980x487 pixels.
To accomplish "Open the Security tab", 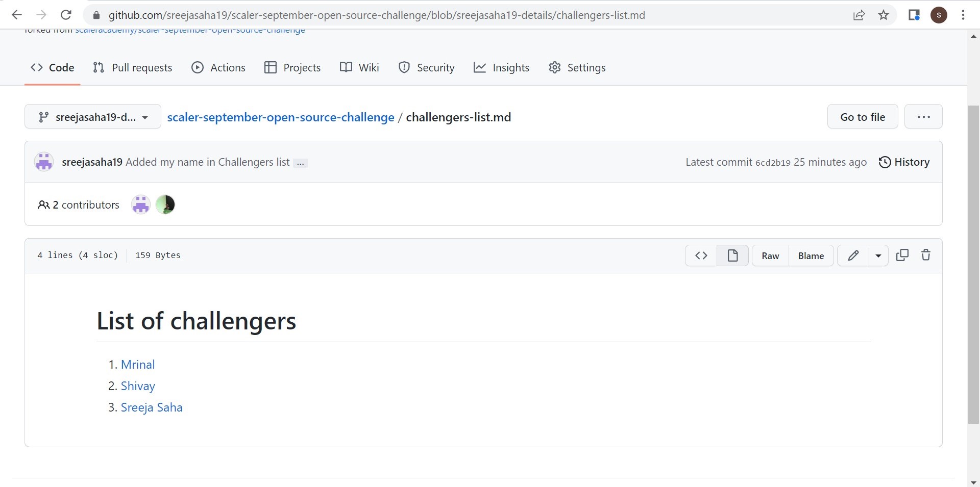I will tap(426, 68).
